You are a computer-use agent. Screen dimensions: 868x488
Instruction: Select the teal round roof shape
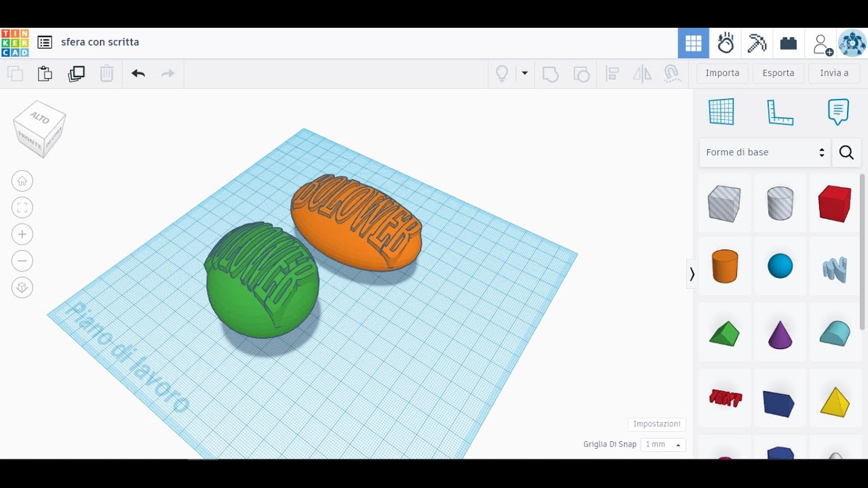(x=835, y=333)
